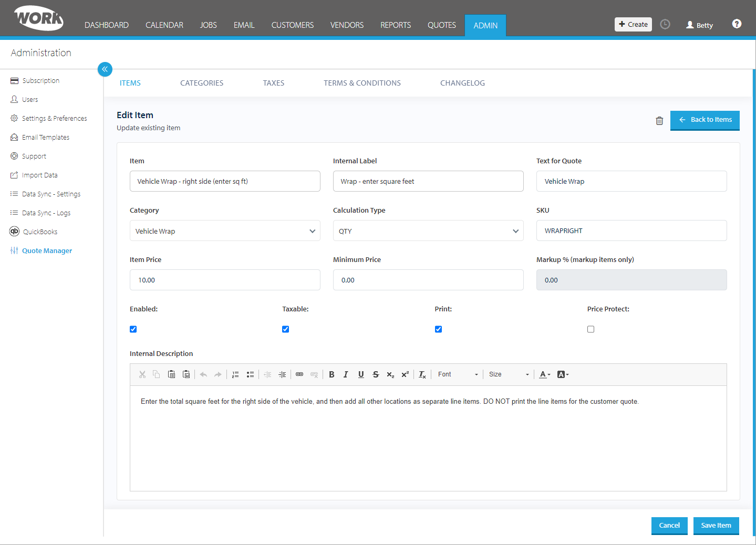This screenshot has width=756, height=545.
Task: Open the Font dropdown in editor
Action: point(458,374)
